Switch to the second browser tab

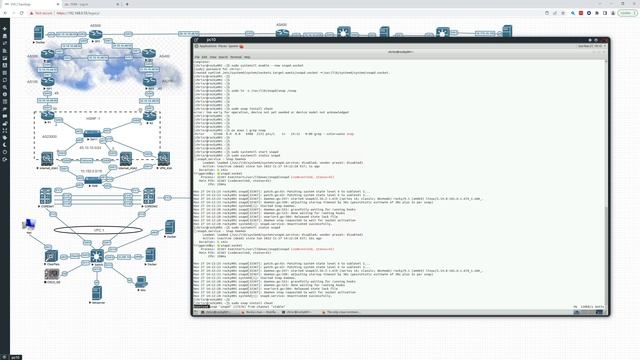tap(92, 4)
